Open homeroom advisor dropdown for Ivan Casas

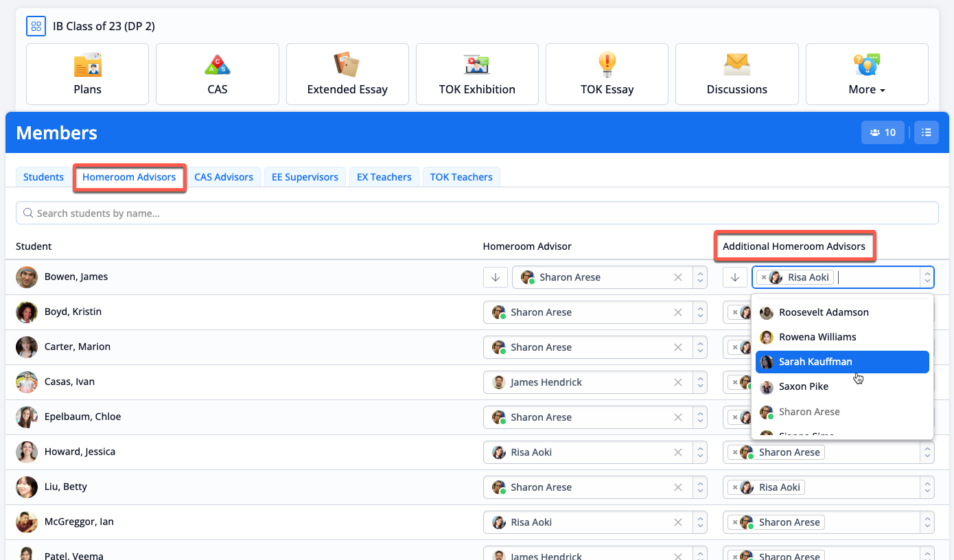pos(699,382)
